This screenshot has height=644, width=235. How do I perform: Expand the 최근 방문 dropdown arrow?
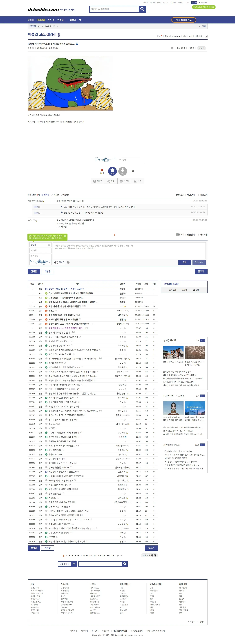(x=39, y=26)
